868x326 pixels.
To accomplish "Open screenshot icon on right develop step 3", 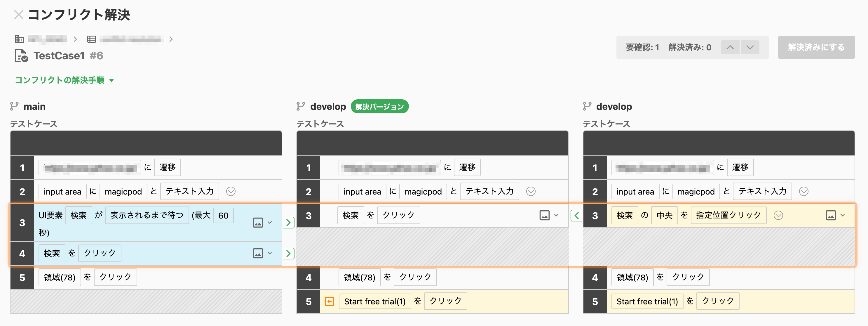I will (x=831, y=215).
